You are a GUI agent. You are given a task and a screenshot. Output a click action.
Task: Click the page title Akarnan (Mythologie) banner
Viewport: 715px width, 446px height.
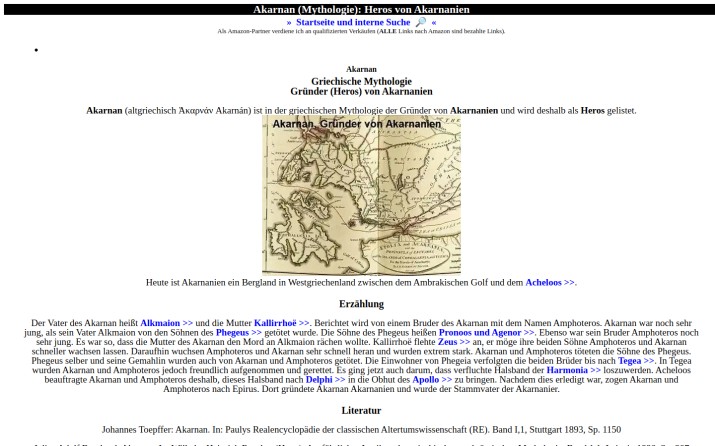(361, 9)
